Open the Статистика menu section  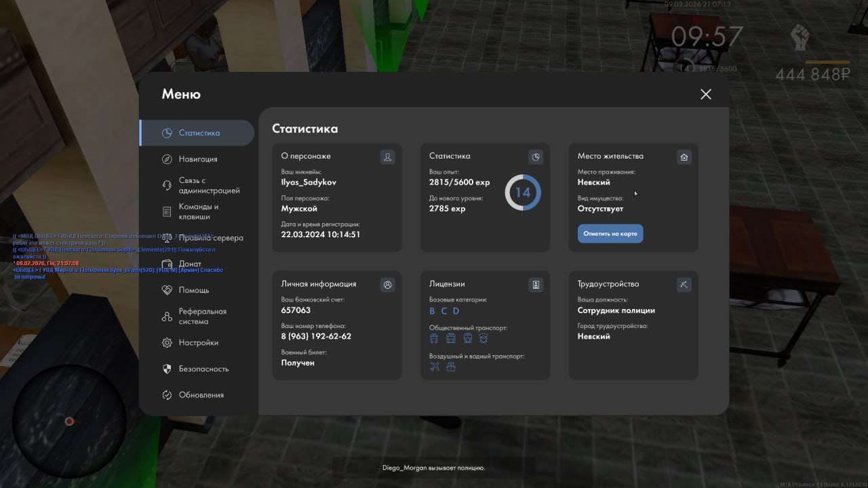coord(197,133)
